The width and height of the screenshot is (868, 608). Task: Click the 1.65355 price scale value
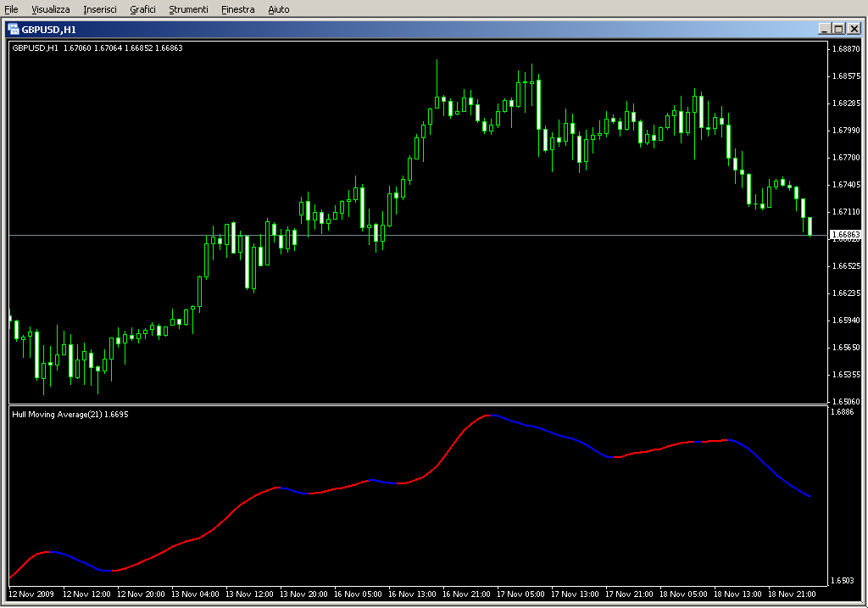[846, 374]
